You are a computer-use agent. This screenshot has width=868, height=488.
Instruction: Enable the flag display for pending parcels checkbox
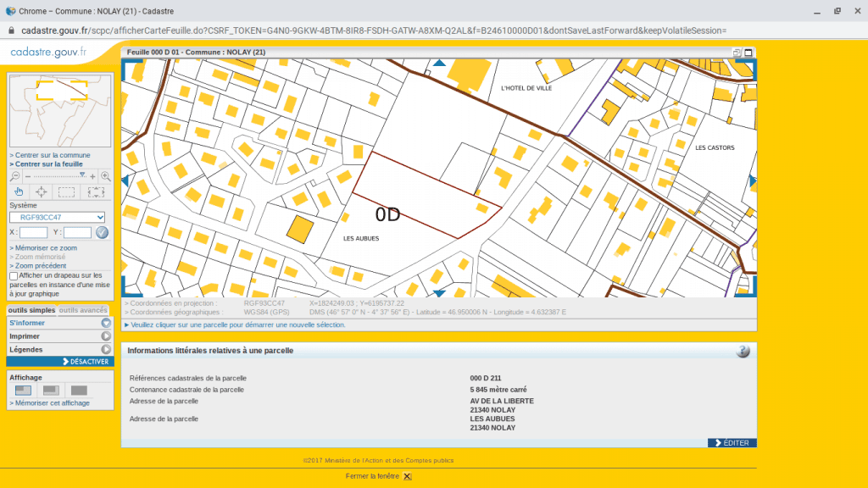14,276
